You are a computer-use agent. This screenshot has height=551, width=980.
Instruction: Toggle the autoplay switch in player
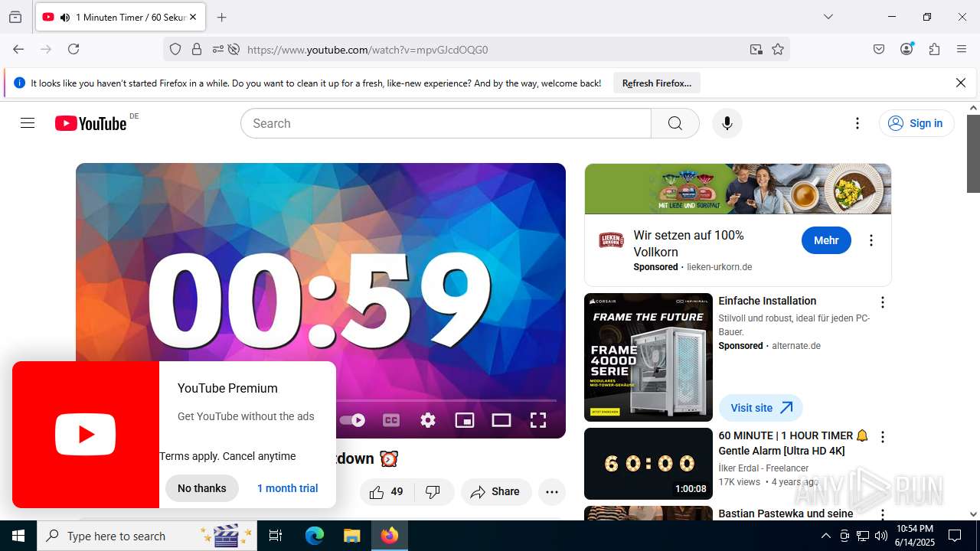pyautogui.click(x=352, y=420)
